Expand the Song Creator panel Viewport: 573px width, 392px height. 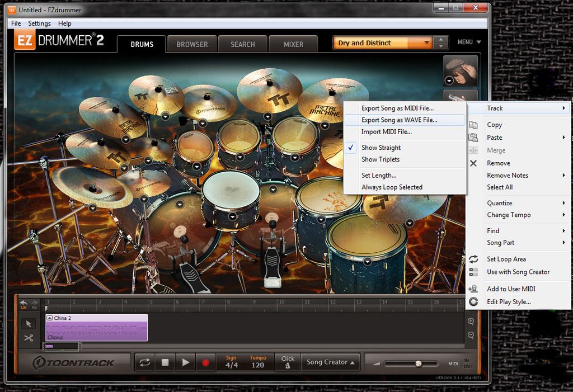(x=331, y=362)
